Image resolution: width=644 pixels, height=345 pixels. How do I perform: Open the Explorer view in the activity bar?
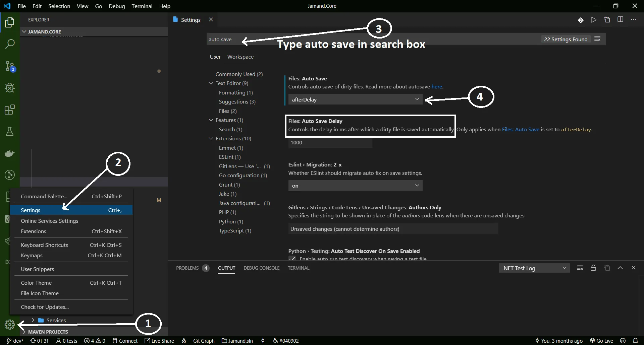coord(10,22)
